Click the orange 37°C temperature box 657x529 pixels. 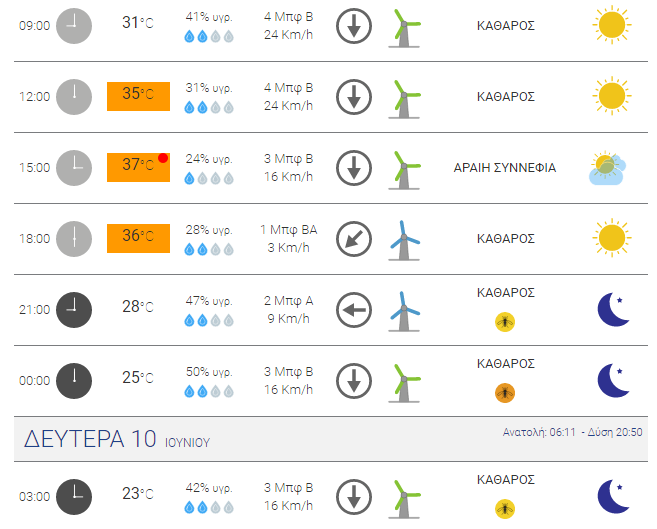point(138,168)
